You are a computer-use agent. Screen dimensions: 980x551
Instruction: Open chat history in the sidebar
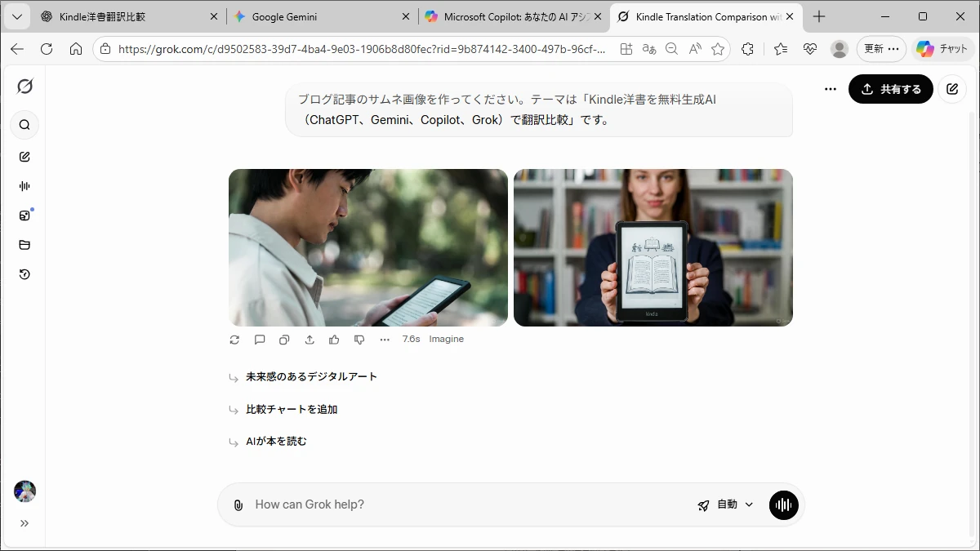[24, 274]
